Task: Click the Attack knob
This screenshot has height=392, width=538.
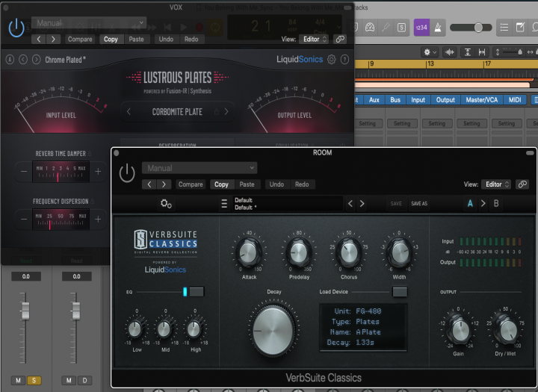Action: tap(248, 253)
